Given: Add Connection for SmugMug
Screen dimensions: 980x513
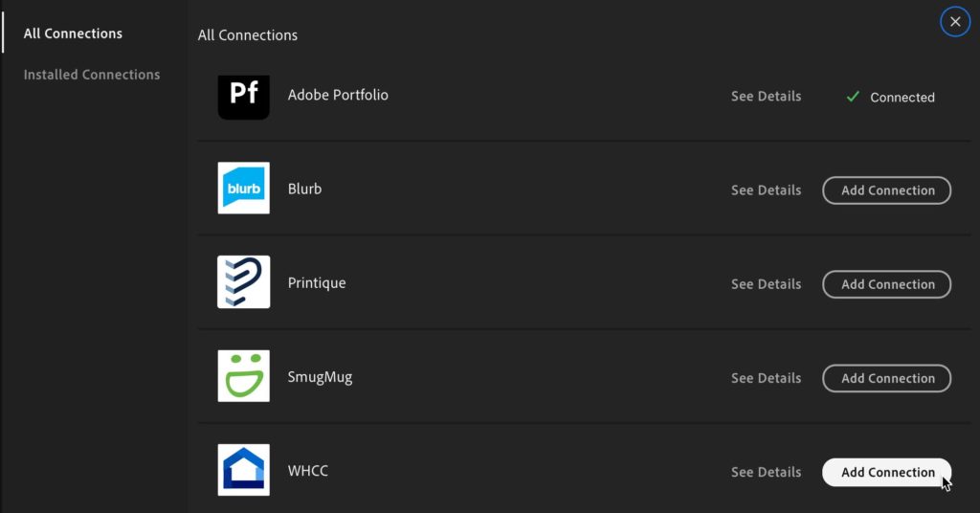Looking at the screenshot, I should pos(887,378).
